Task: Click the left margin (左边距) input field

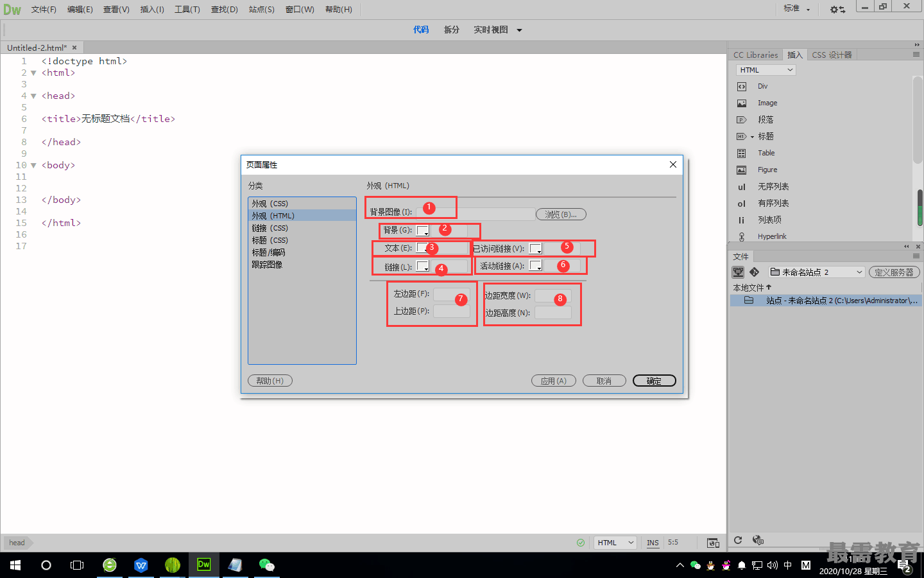Action: point(452,294)
